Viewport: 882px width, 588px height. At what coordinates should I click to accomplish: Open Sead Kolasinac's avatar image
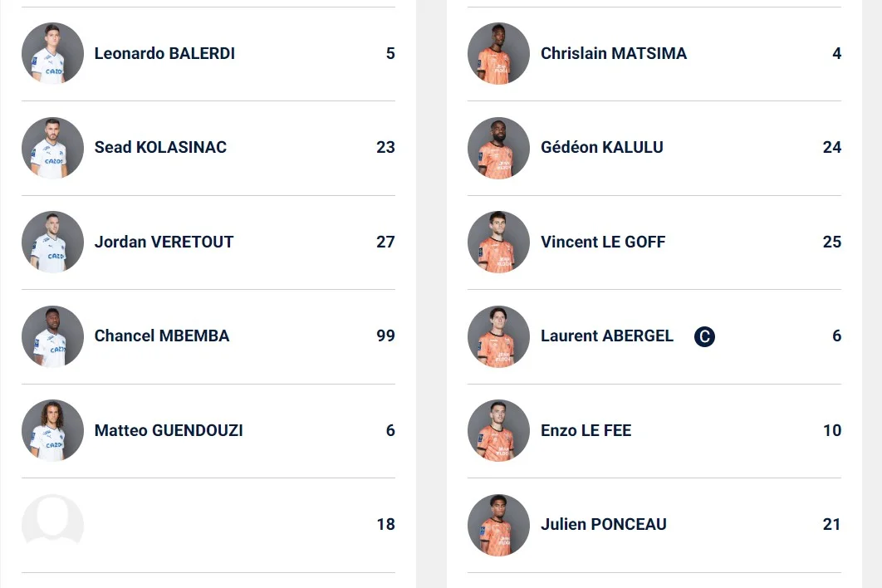click(x=52, y=148)
